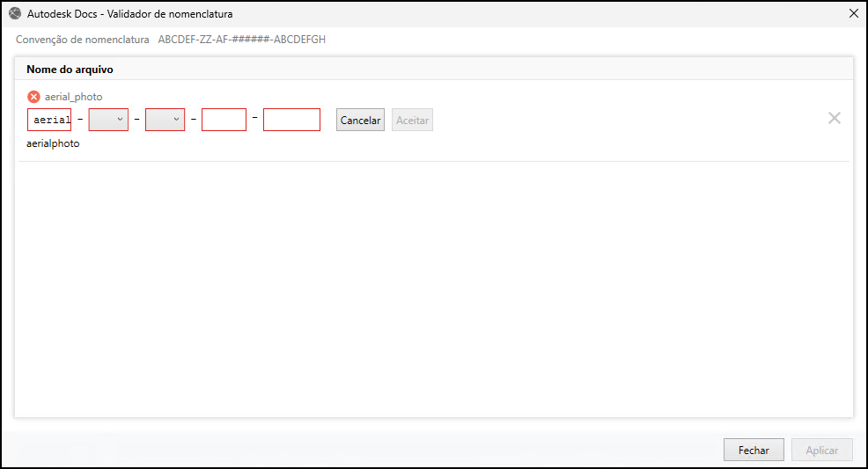Screen dimensions: 868x469
Task: Click the Aceitar button
Action: coord(412,120)
